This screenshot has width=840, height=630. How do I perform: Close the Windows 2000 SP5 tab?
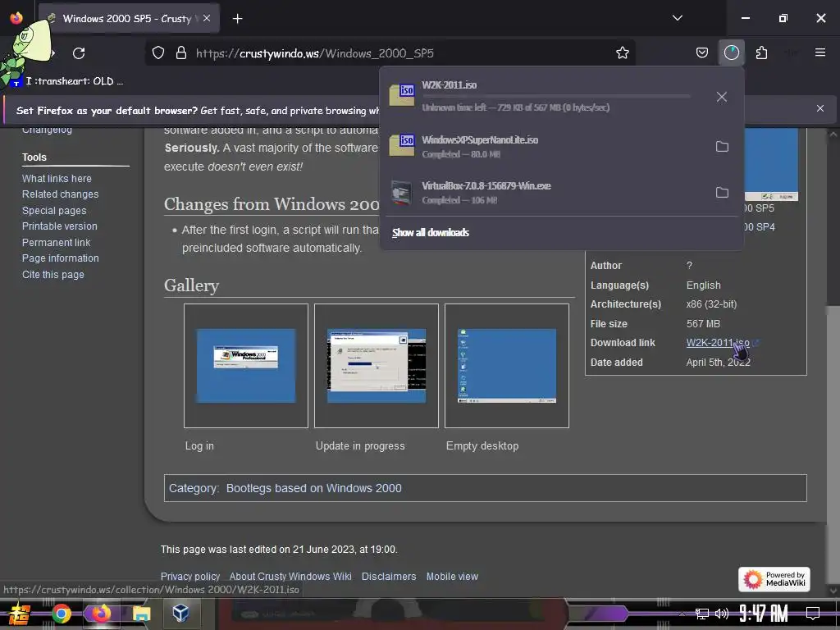tap(207, 18)
